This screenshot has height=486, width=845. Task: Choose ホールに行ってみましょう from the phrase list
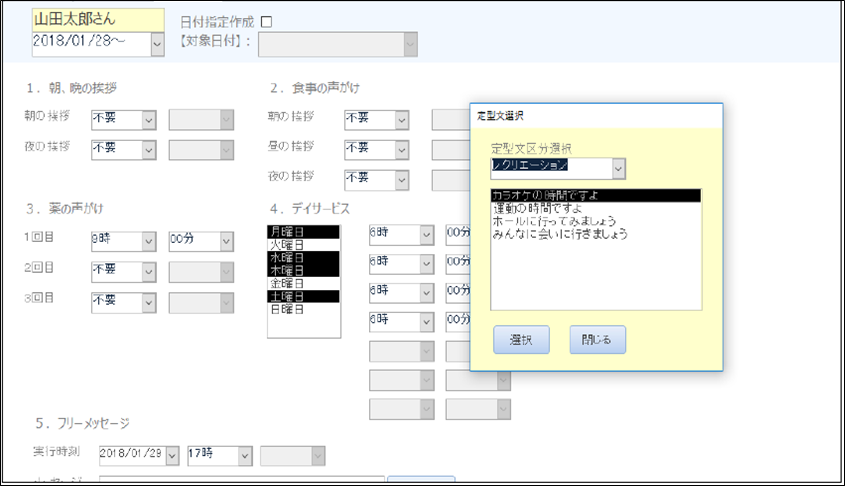click(x=553, y=221)
